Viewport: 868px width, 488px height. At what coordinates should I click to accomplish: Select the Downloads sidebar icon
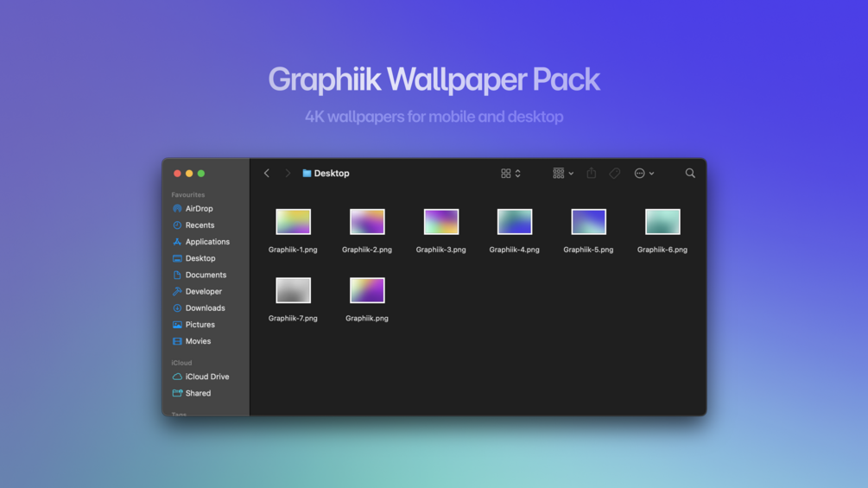(177, 308)
